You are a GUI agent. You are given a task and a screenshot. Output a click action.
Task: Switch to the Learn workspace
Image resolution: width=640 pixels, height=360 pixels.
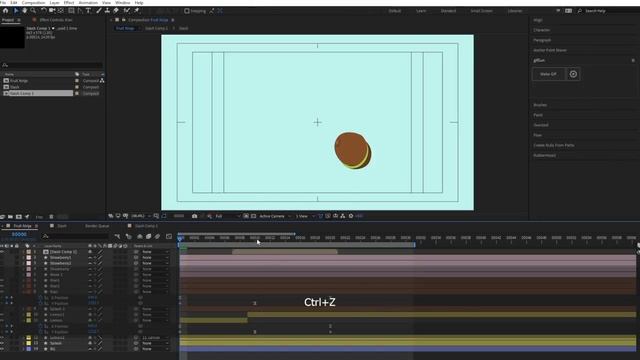point(421,11)
